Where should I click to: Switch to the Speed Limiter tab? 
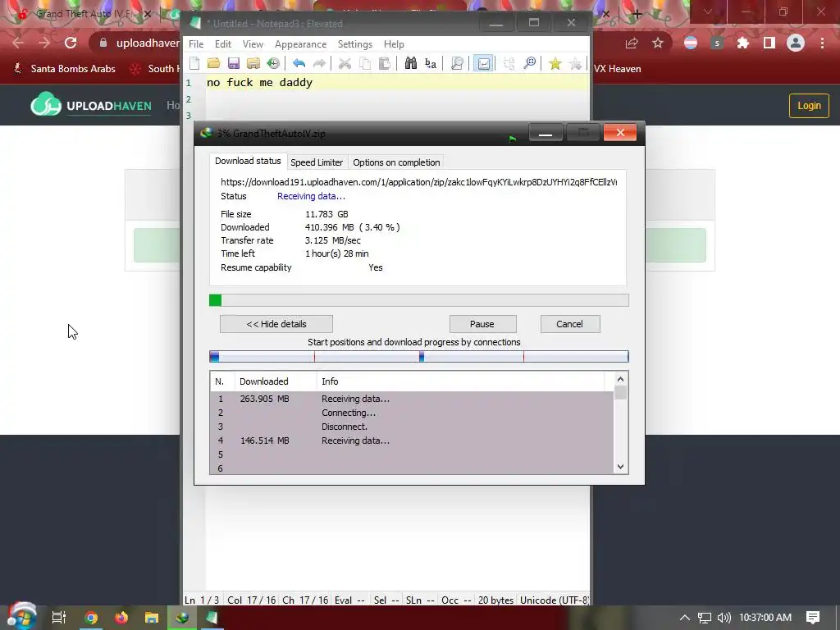click(x=317, y=162)
